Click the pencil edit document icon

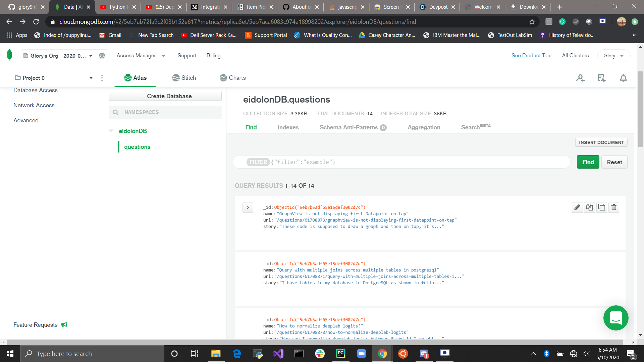pos(577,207)
